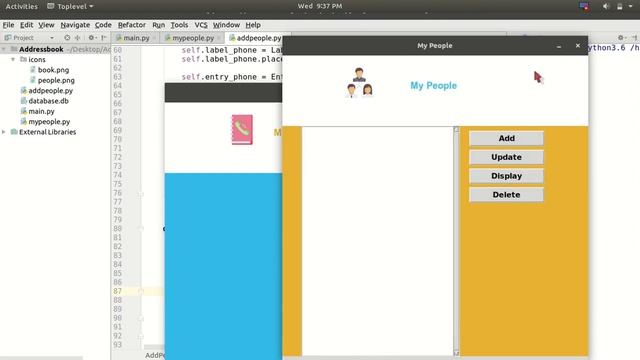The width and height of the screenshot is (640, 360).
Task: Open the Edit menu
Action: (x=27, y=25)
